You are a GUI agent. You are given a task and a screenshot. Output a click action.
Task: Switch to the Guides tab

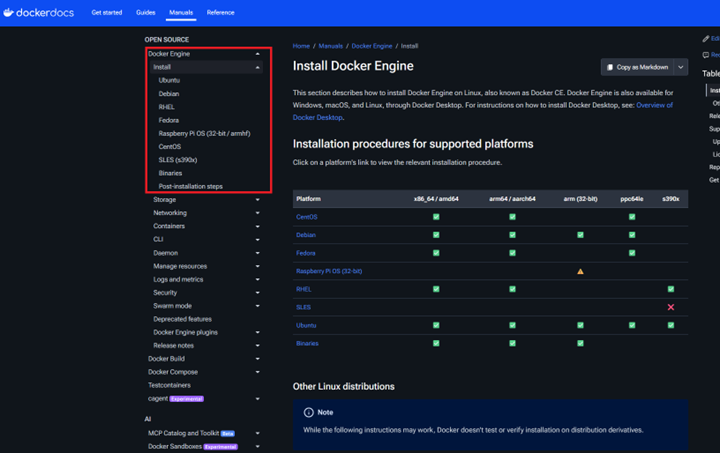tap(145, 12)
